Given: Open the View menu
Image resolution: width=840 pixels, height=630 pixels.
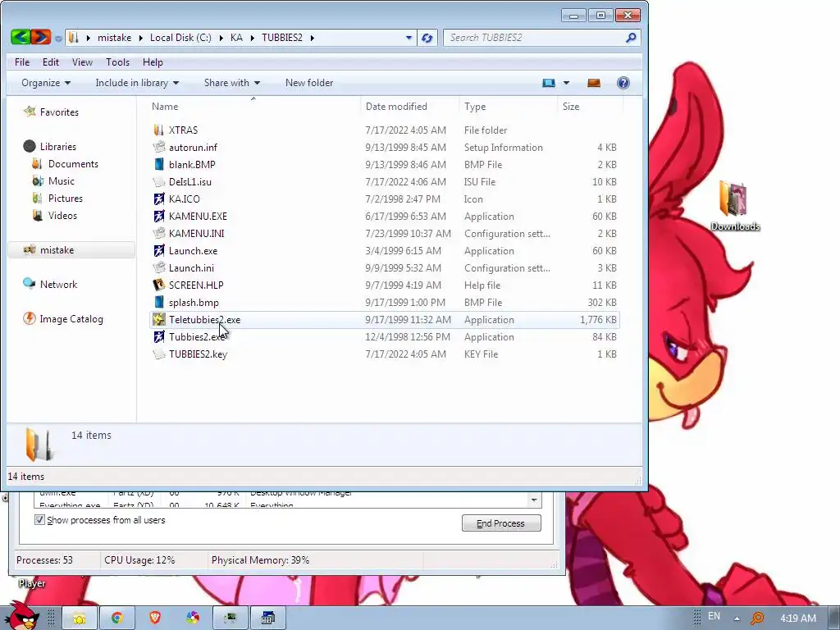Looking at the screenshot, I should pyautogui.click(x=83, y=62).
